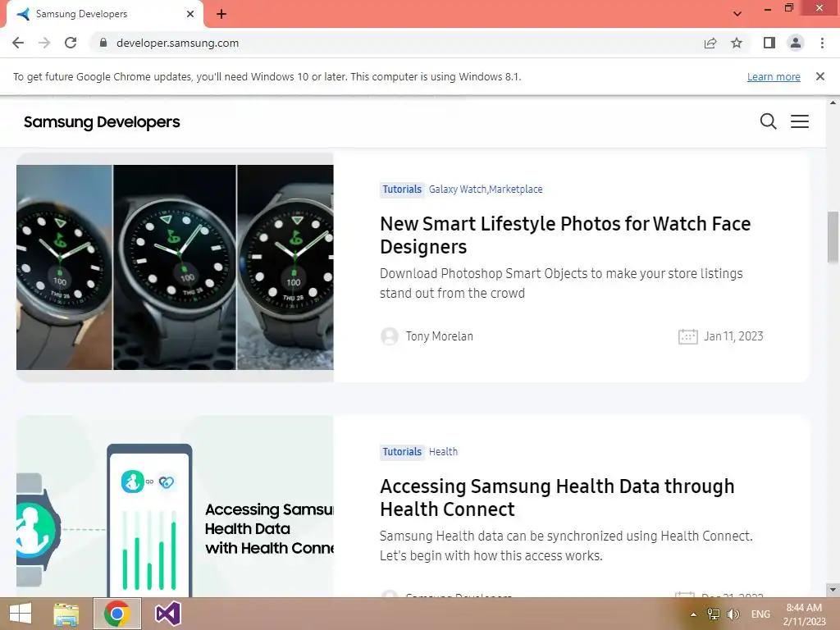Click author name Tony Morelan
Image resolution: width=840 pixels, height=630 pixels.
[x=440, y=336]
